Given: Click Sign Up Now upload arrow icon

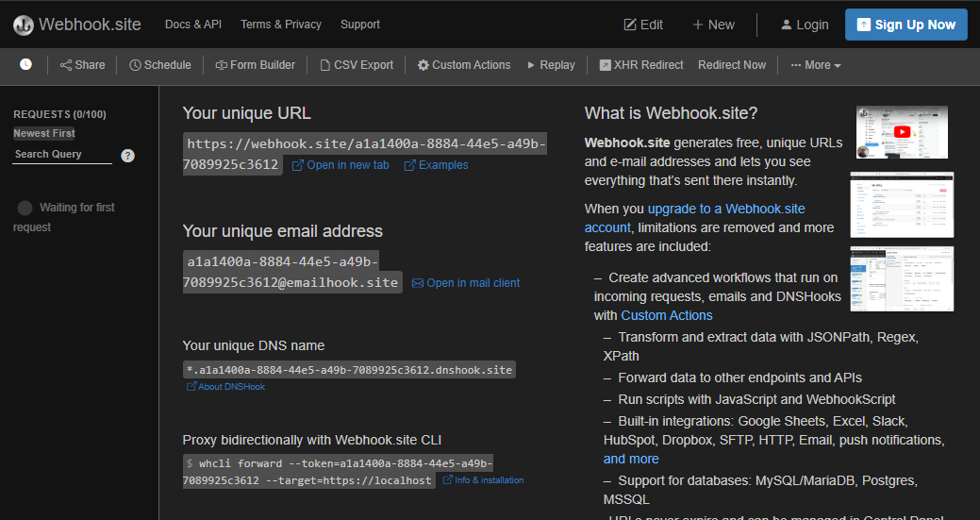Looking at the screenshot, I should click(x=863, y=25).
